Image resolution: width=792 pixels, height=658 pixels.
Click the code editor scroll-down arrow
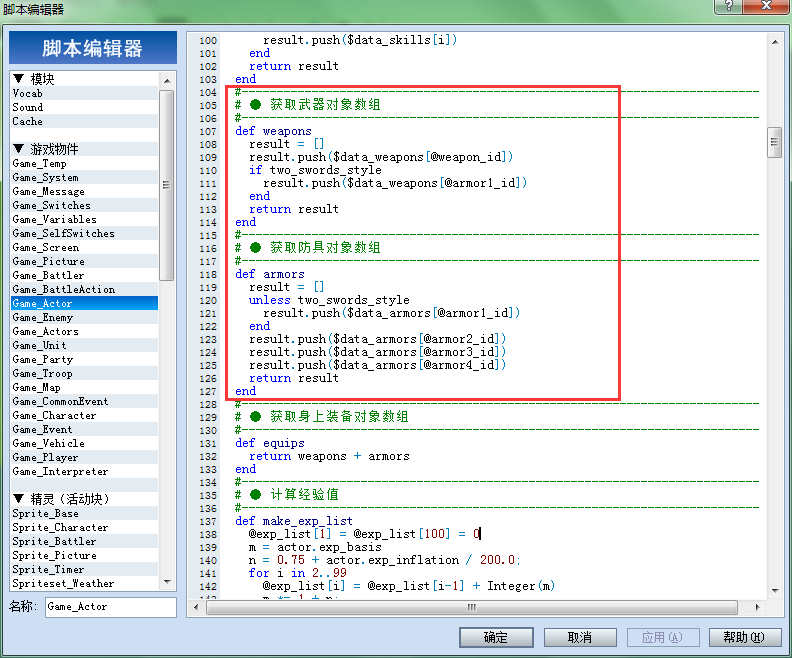pyautogui.click(x=774, y=590)
